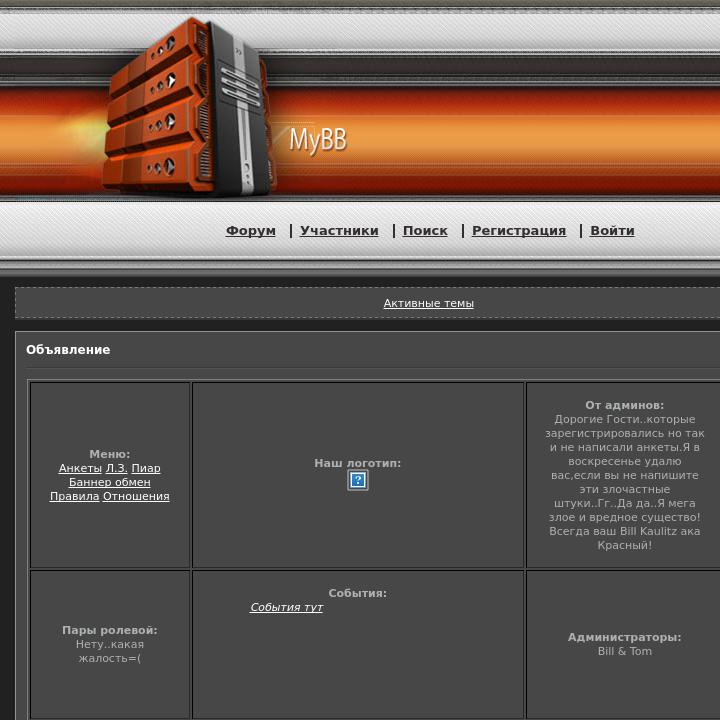Follow the События тут link

pos(287,607)
